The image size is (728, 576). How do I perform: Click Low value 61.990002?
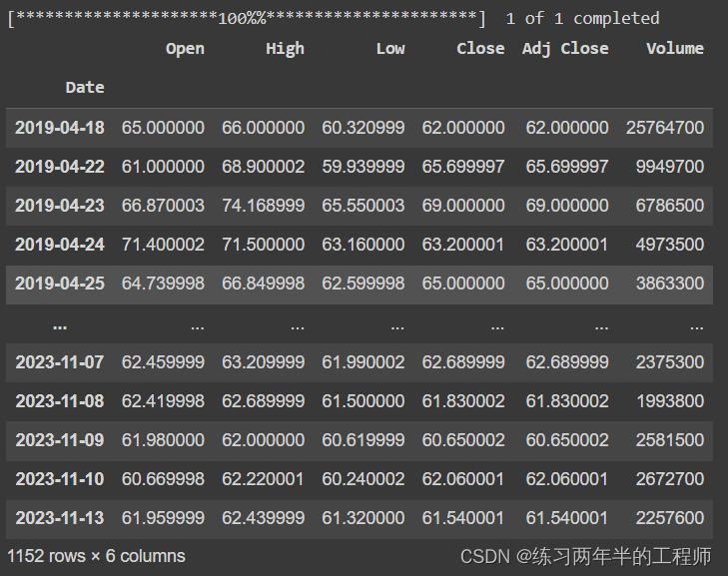point(364,362)
